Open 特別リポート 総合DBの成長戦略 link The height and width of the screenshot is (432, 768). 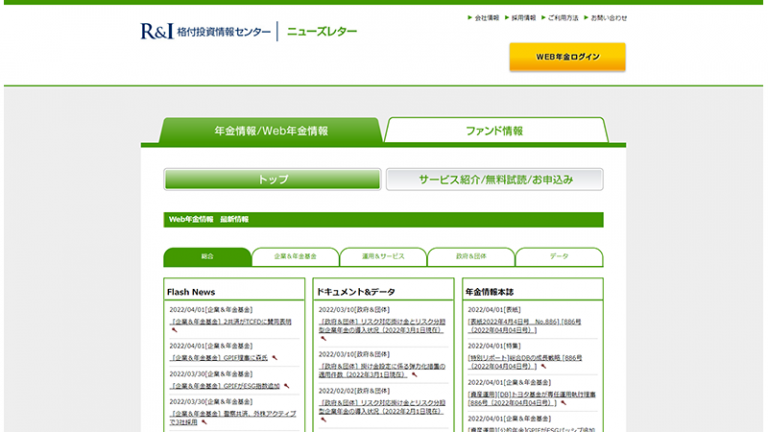[525, 362]
